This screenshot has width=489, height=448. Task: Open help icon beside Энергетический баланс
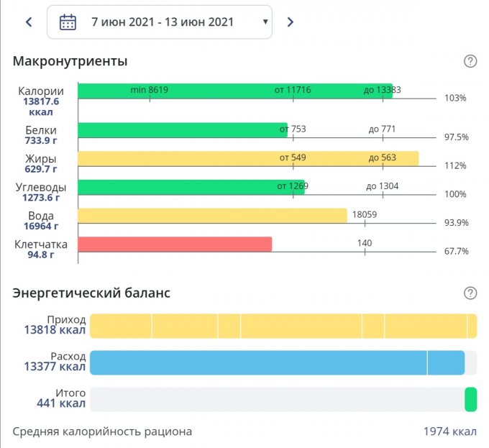[x=470, y=293]
